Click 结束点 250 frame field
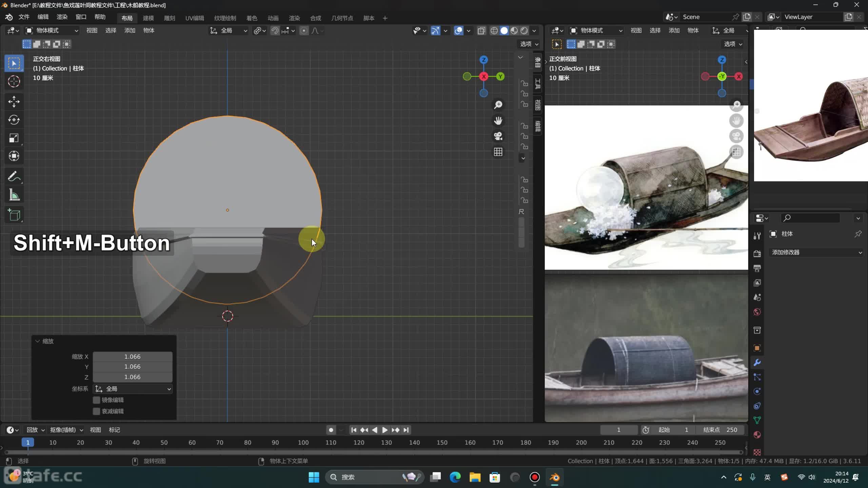Image resolution: width=868 pixels, height=488 pixels. tap(720, 430)
